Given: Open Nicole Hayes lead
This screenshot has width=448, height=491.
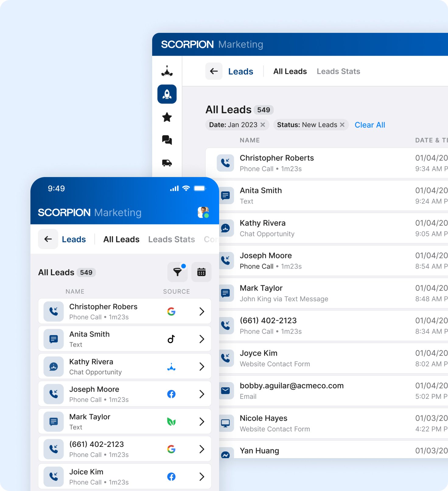Looking at the screenshot, I should pos(334,423).
